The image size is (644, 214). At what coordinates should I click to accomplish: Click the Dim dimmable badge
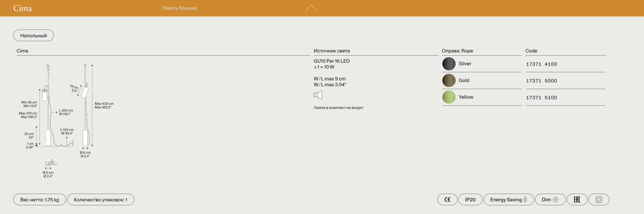click(x=550, y=200)
